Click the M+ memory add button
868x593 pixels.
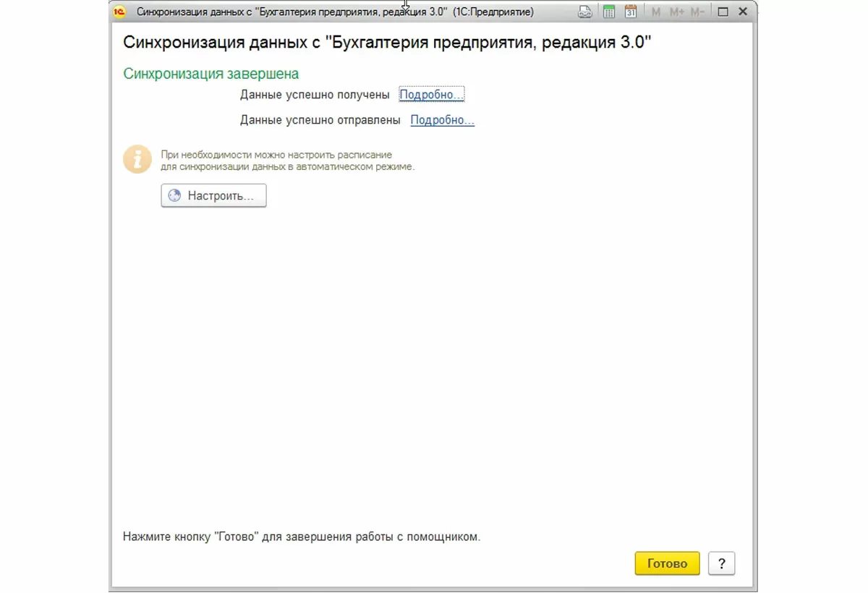point(677,12)
